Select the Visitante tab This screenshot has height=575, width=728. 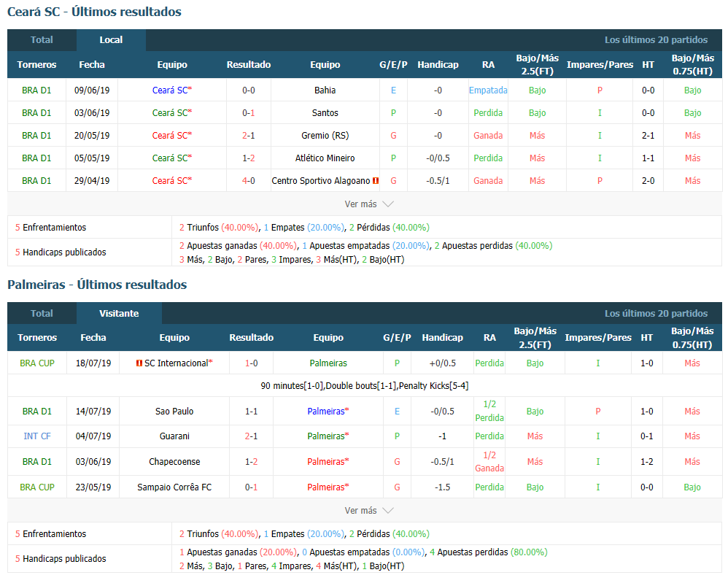[x=119, y=314]
